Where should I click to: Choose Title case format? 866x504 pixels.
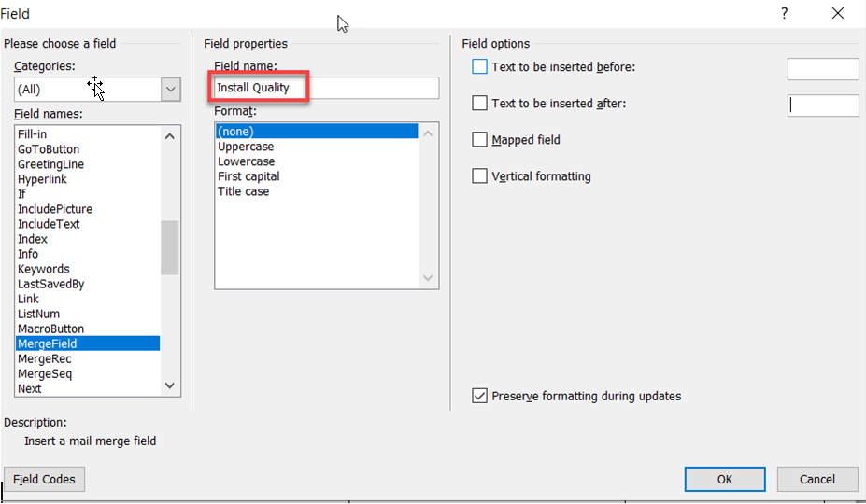[x=243, y=191]
